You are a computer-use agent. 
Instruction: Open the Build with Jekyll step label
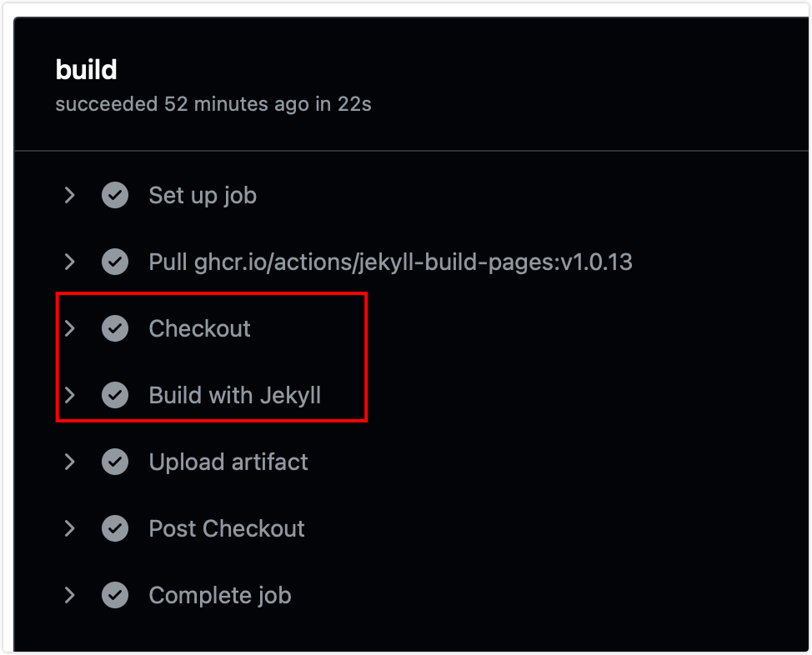pos(234,396)
